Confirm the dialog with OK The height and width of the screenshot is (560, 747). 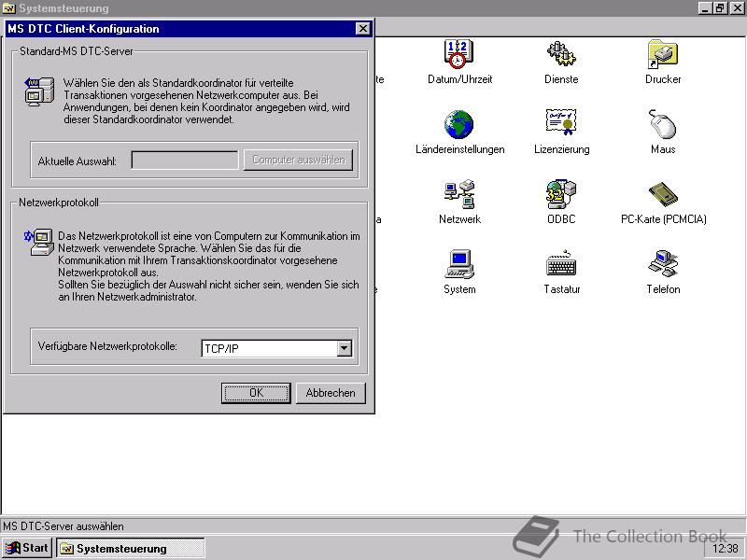click(x=256, y=393)
